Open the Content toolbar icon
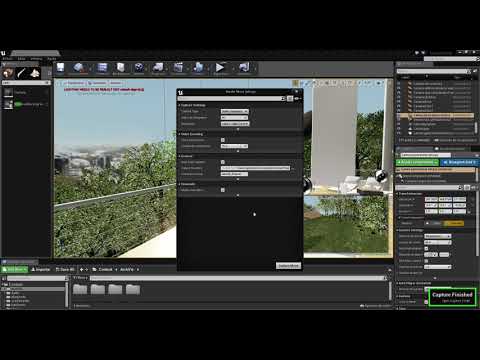The image size is (480, 360). pyautogui.click(x=102, y=68)
